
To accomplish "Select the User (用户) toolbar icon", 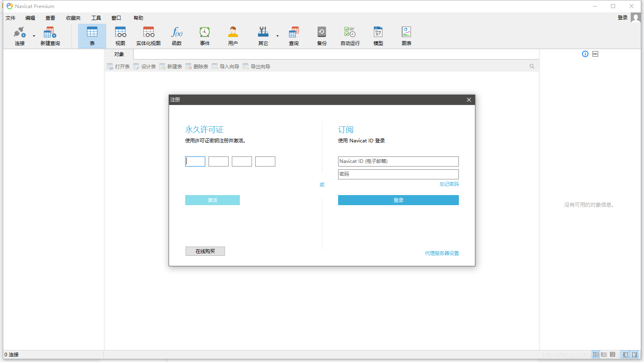I will tap(233, 32).
